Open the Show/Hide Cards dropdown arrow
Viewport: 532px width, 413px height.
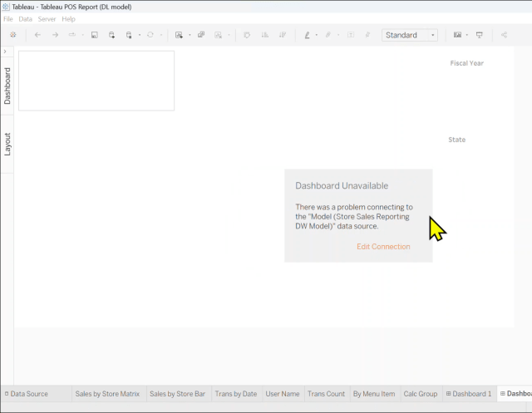(x=467, y=35)
